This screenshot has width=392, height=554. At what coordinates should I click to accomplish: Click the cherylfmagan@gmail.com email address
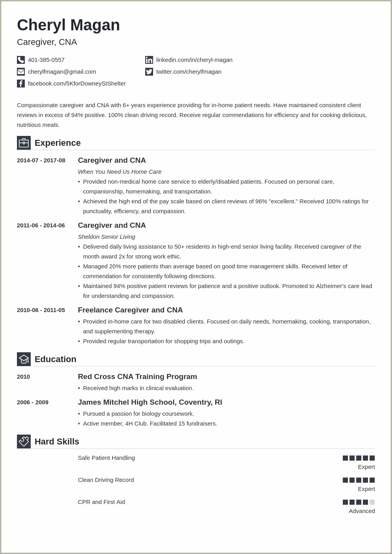tap(62, 72)
